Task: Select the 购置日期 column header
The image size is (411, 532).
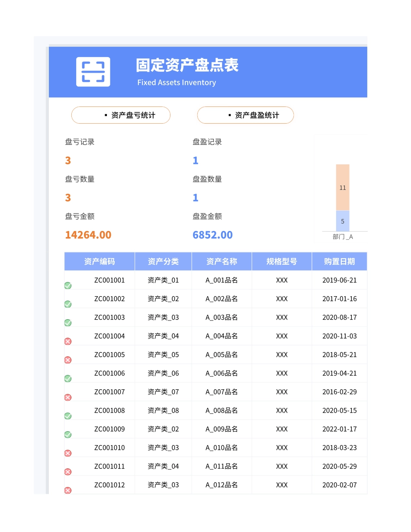Action: [x=339, y=261]
